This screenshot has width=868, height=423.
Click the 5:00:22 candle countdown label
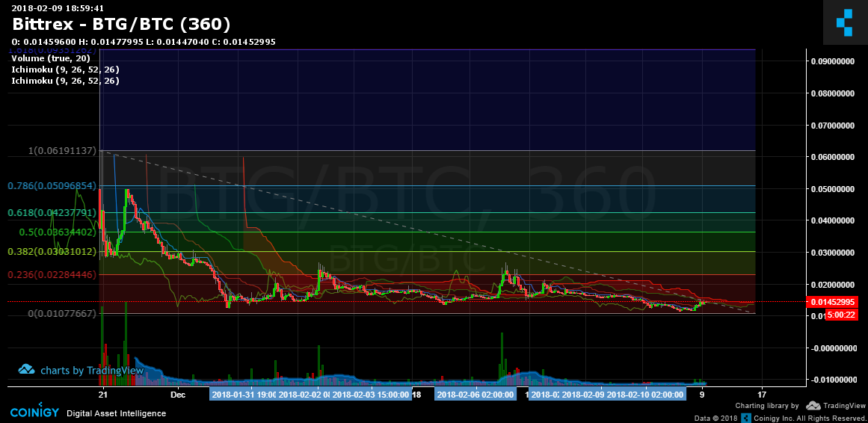click(840, 315)
